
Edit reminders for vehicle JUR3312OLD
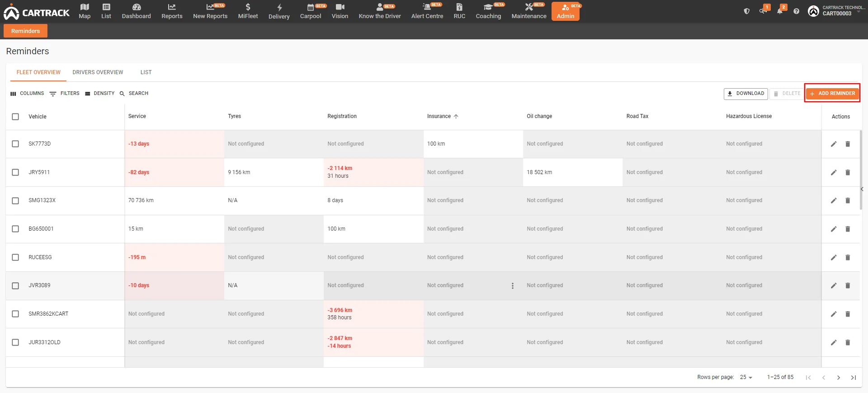click(834, 342)
